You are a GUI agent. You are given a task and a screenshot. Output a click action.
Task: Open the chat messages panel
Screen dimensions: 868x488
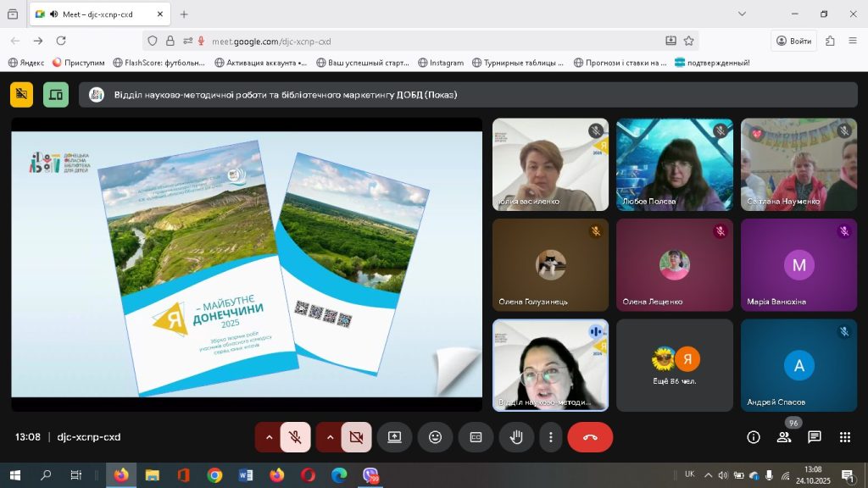(815, 437)
